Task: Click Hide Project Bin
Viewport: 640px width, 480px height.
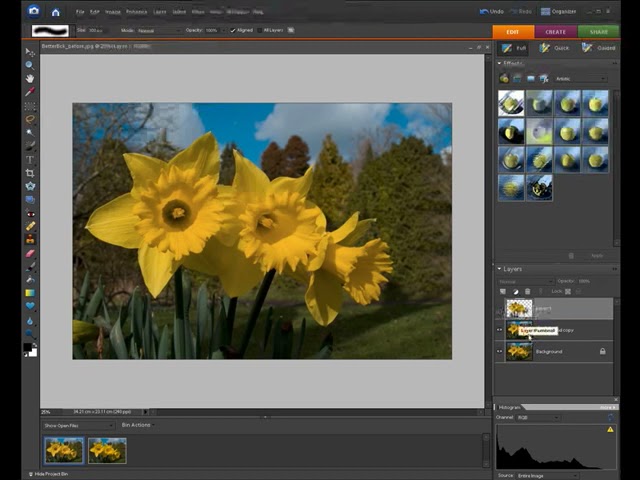Action: point(48,474)
